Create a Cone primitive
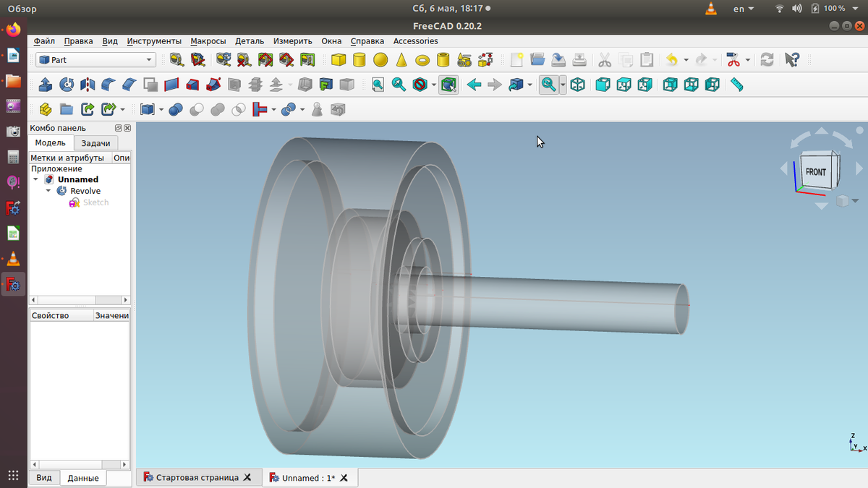Screen dimensions: 868x488 point(401,60)
